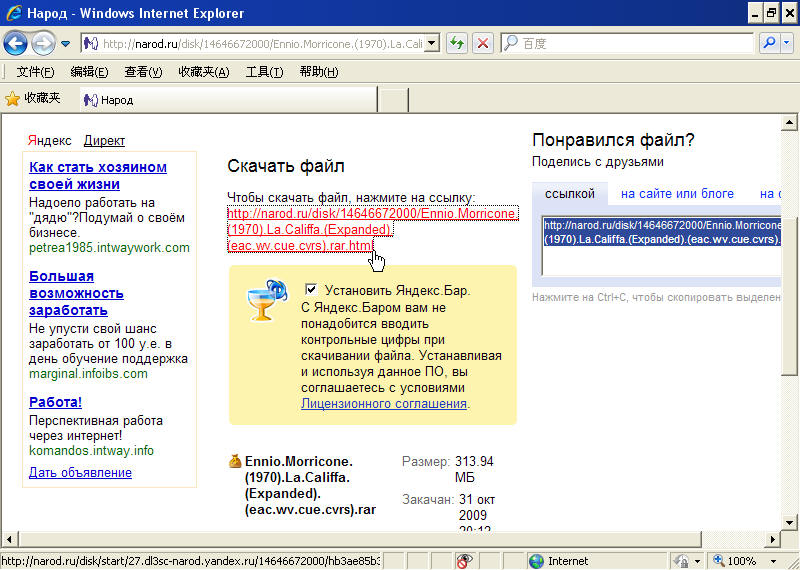Open the Яндекс link
Image resolution: width=800 pixels, height=570 pixels.
(50, 141)
